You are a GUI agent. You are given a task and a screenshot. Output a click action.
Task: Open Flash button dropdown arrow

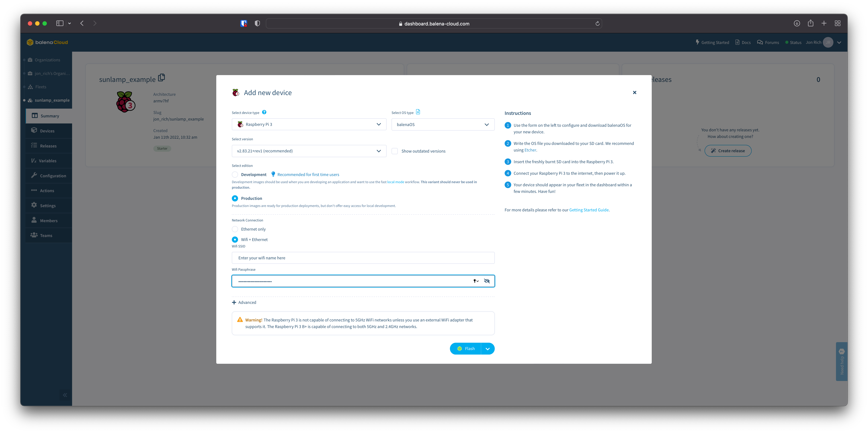pyautogui.click(x=488, y=349)
